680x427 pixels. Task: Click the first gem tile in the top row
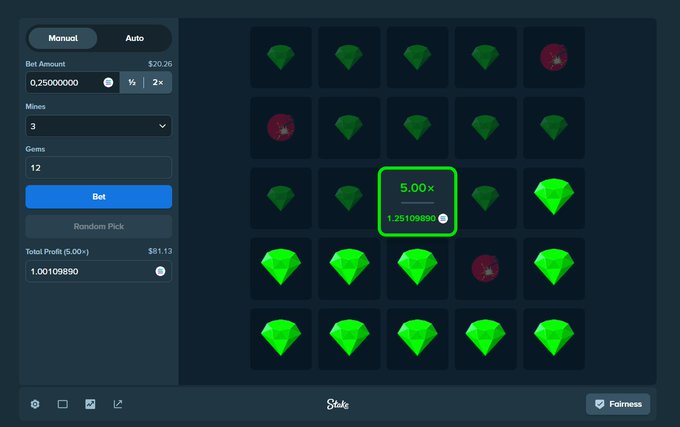click(x=281, y=57)
